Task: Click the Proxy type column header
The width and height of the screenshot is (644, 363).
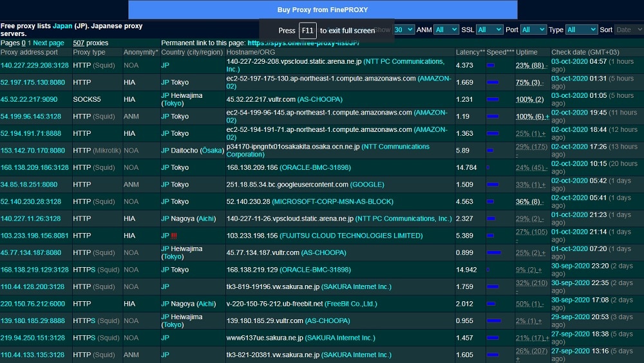Action: click(89, 52)
